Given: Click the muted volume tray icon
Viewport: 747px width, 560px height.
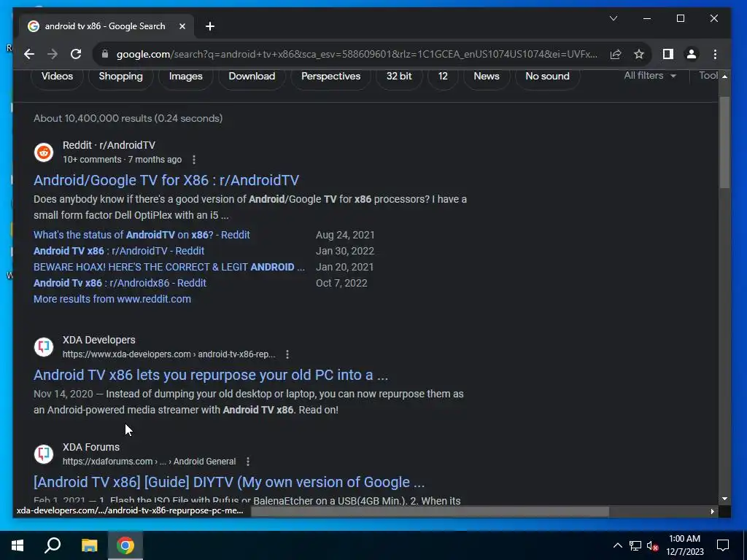Looking at the screenshot, I should tap(652, 545).
